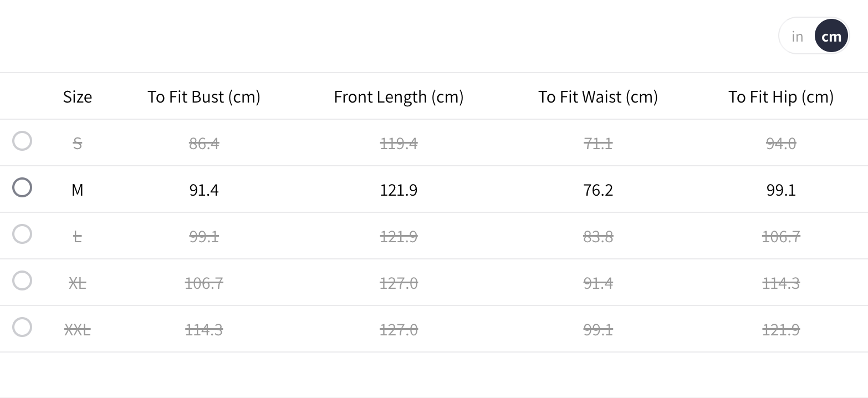Click the 76.2 waist value for M

click(598, 190)
